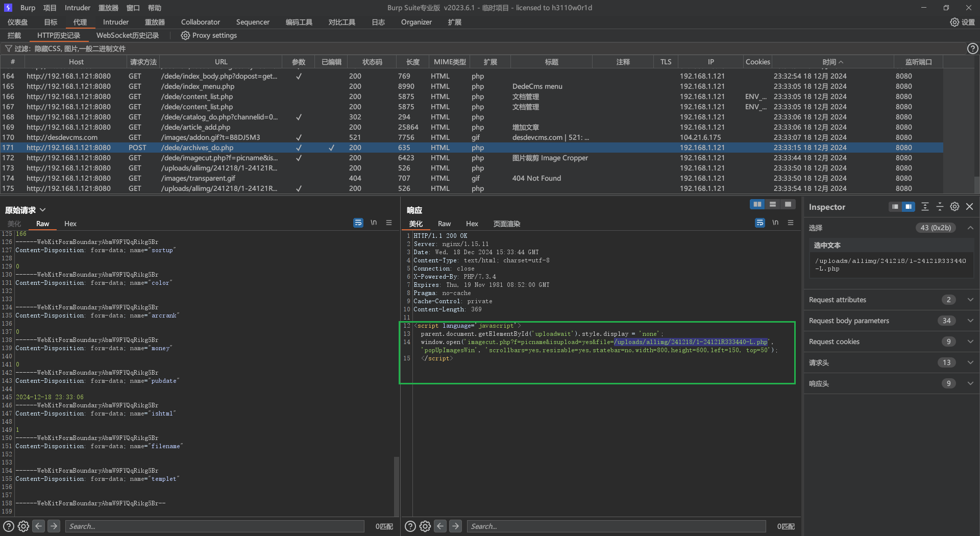Expand Request body parameters section
Image resolution: width=980 pixels, height=536 pixels.
(970, 321)
